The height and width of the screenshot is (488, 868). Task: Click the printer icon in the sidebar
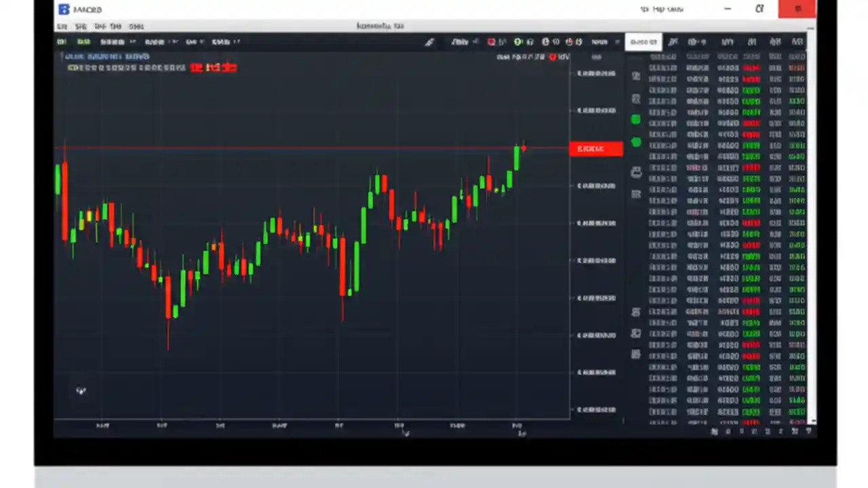tap(635, 171)
